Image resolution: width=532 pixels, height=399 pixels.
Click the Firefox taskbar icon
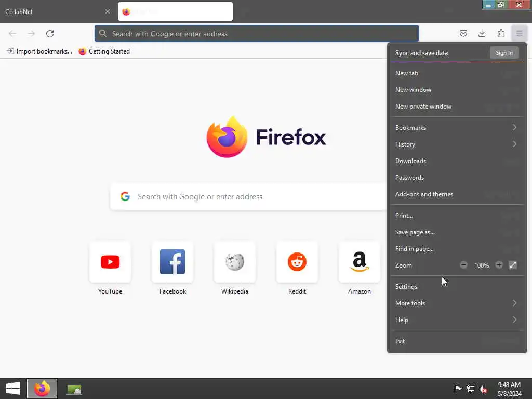tap(42, 389)
